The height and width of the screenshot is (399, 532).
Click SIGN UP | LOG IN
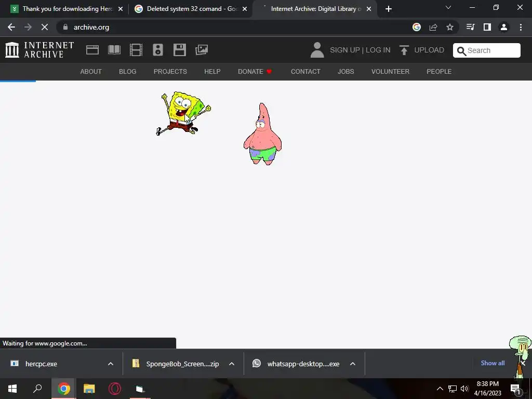(360, 50)
